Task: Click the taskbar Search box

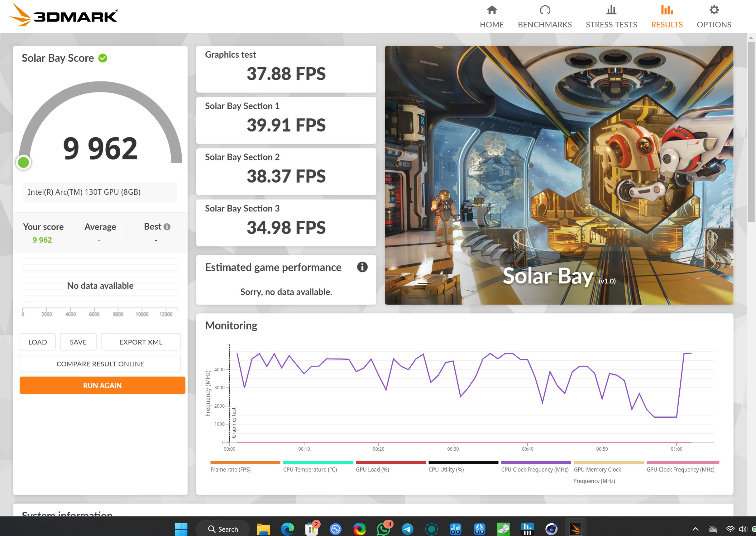Action: coord(223,529)
